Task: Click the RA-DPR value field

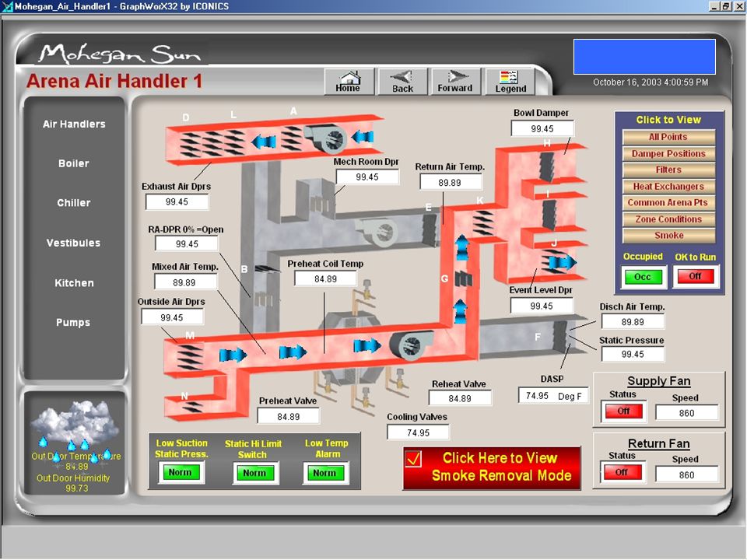Action: (187, 243)
